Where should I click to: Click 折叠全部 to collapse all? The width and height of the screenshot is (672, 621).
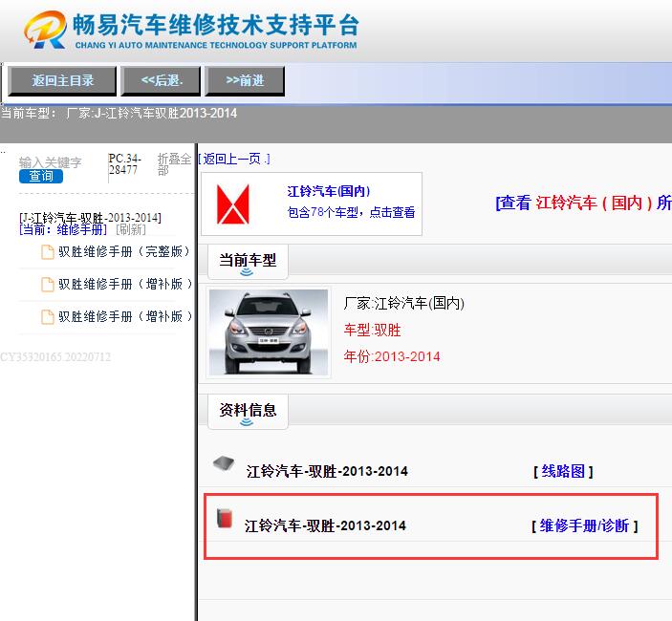pyautogui.click(x=174, y=164)
